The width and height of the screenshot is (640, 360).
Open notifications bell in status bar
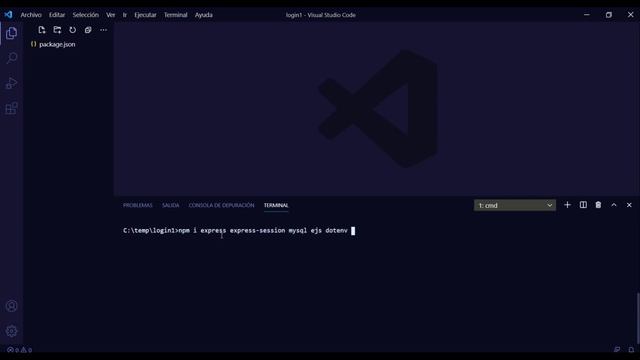(x=631, y=350)
